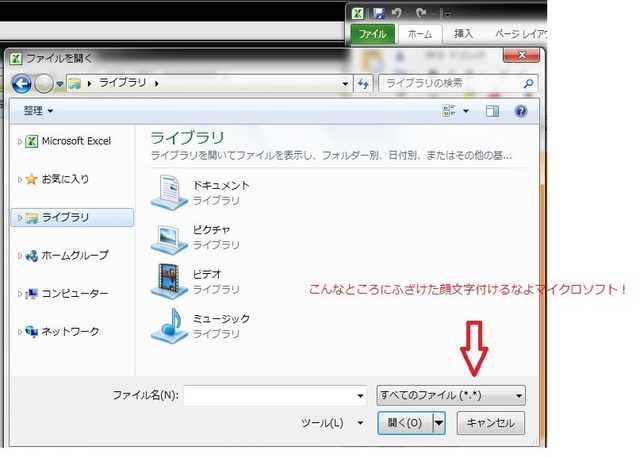The width and height of the screenshot is (640, 458).
Task: Switch to the ページレイアウト tab in Excel
Action: tap(520, 34)
